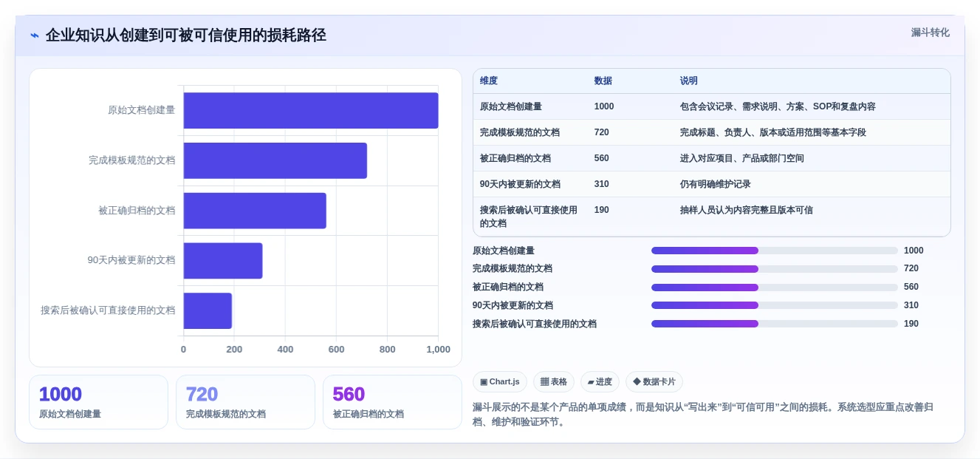
Task: Click the chart axis label 完成模板规范的文档
Action: 132,160
